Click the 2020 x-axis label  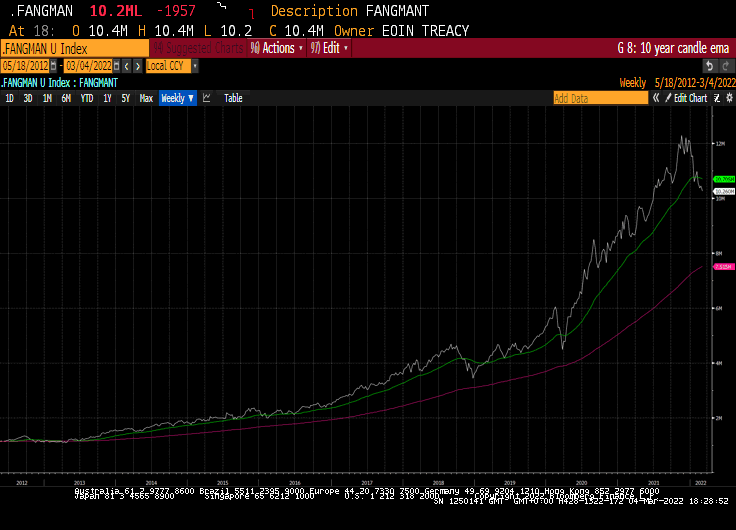click(x=581, y=483)
